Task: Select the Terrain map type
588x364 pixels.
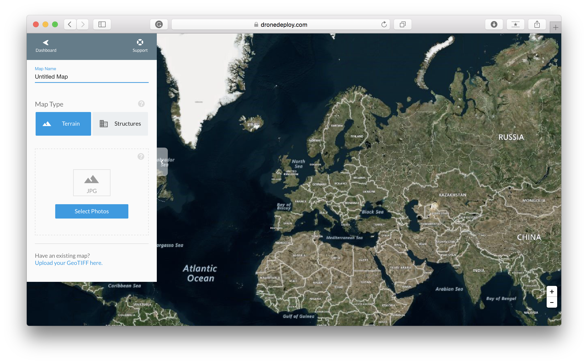Action: tap(63, 124)
